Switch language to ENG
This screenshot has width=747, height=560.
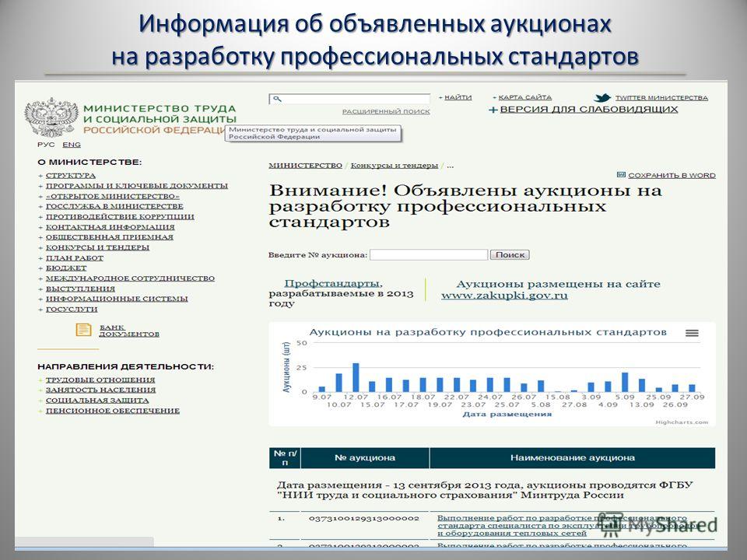[72, 145]
